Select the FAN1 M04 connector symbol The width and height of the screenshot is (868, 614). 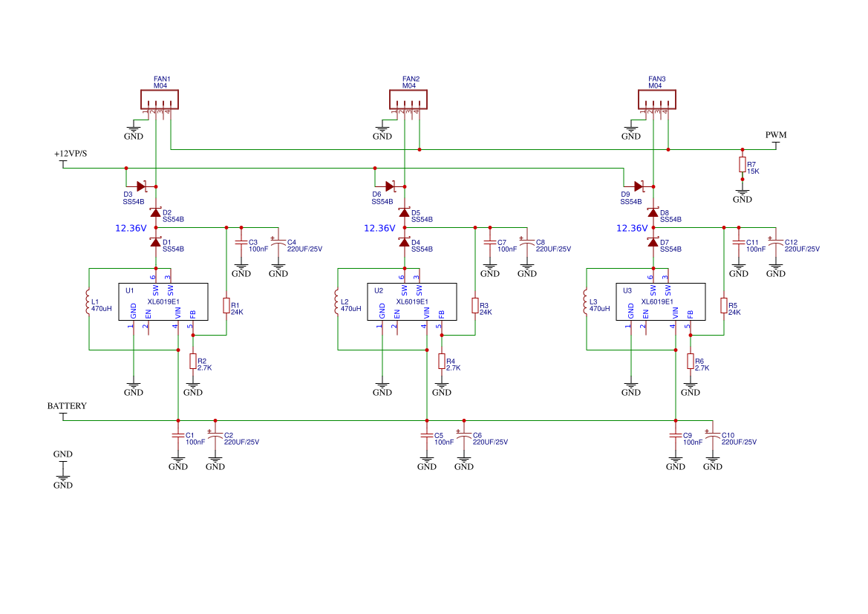(x=160, y=99)
